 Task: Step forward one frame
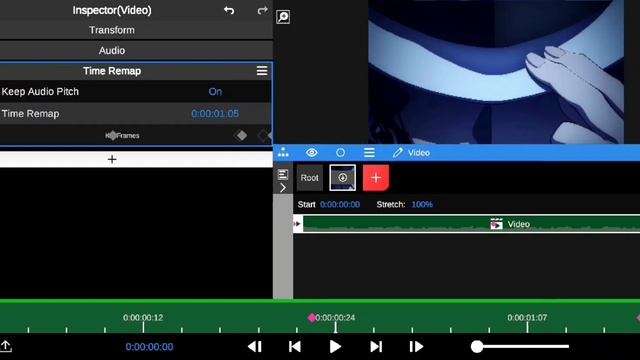[x=416, y=347]
